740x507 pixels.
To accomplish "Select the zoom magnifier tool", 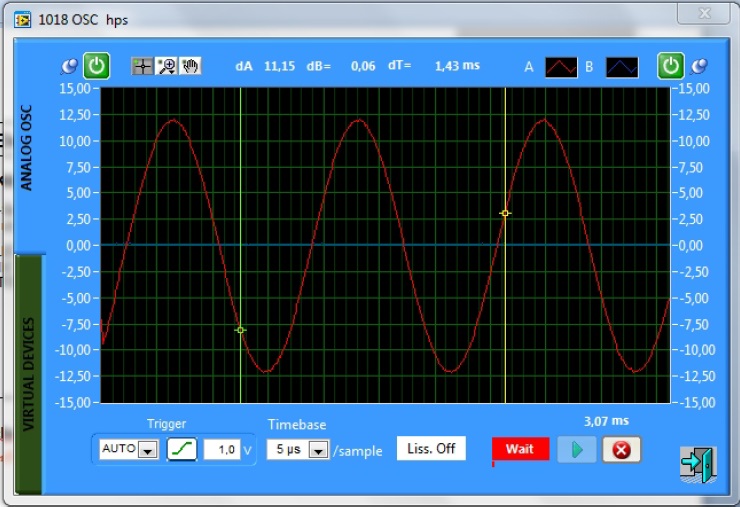I will point(167,66).
